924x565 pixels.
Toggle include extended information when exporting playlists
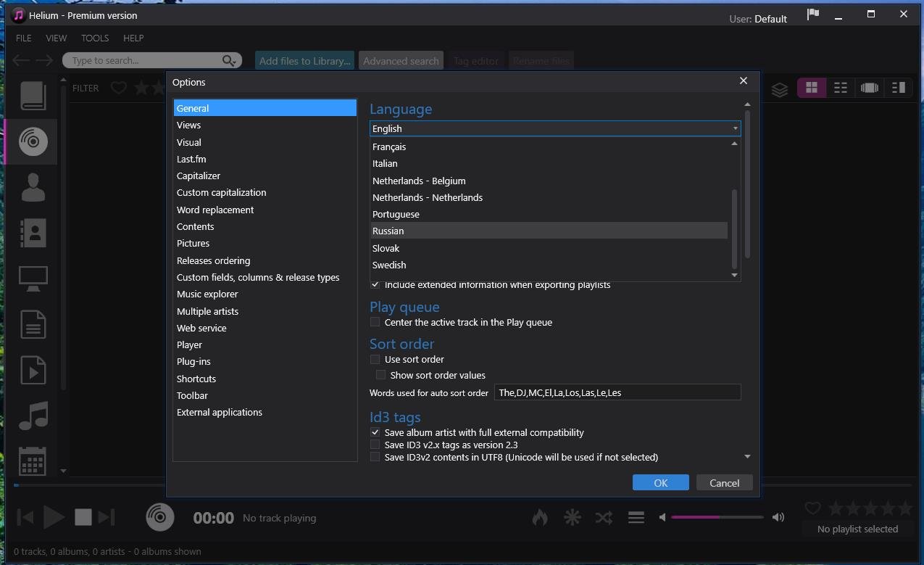coord(375,285)
